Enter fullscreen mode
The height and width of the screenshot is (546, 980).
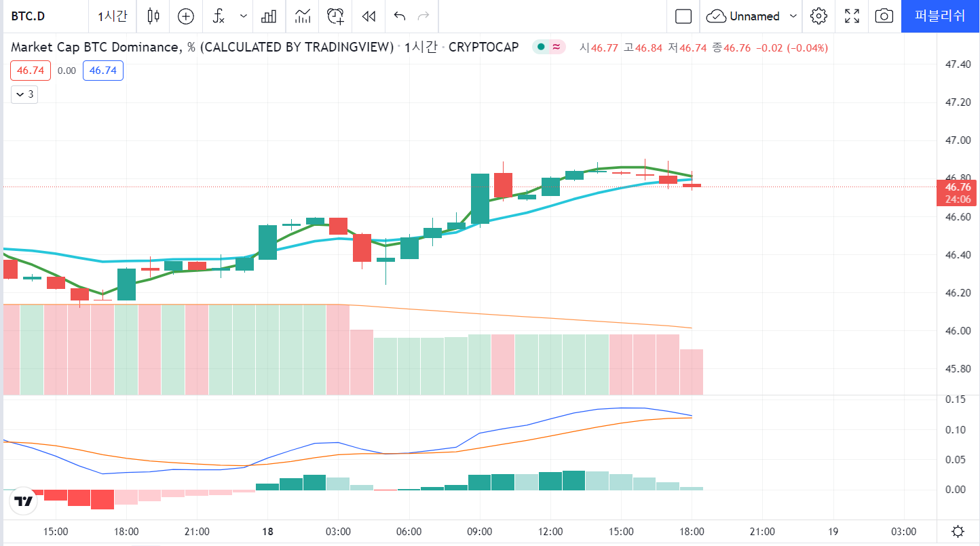click(x=851, y=16)
